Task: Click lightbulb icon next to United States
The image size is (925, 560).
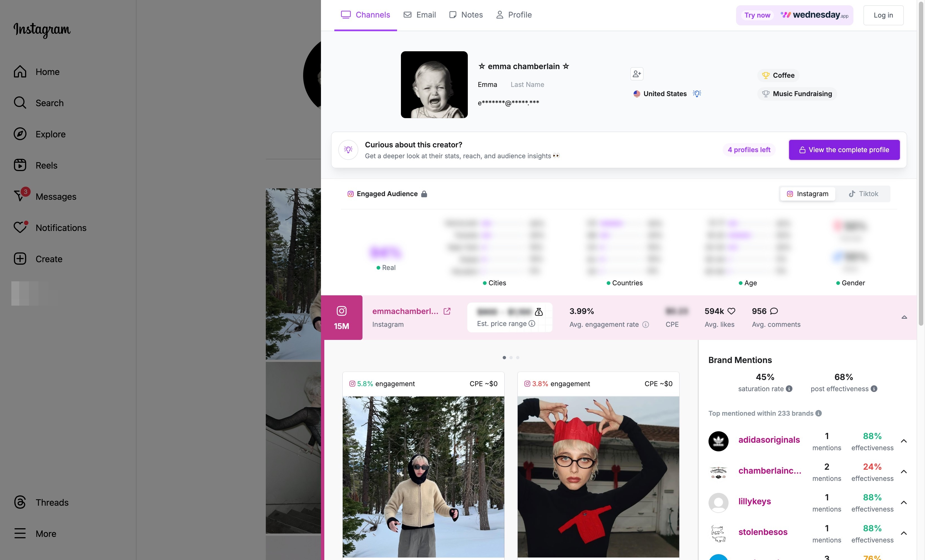Action: 697,94
